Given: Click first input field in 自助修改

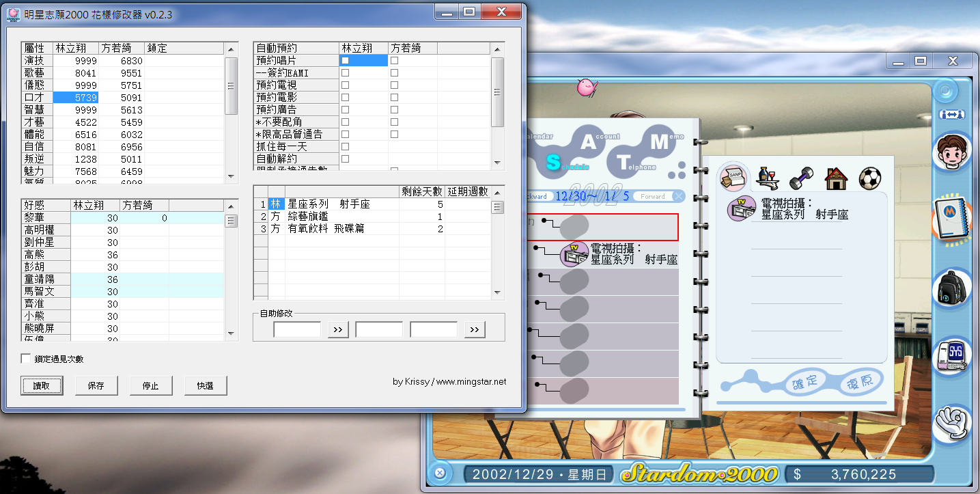Looking at the screenshot, I should 297,330.
